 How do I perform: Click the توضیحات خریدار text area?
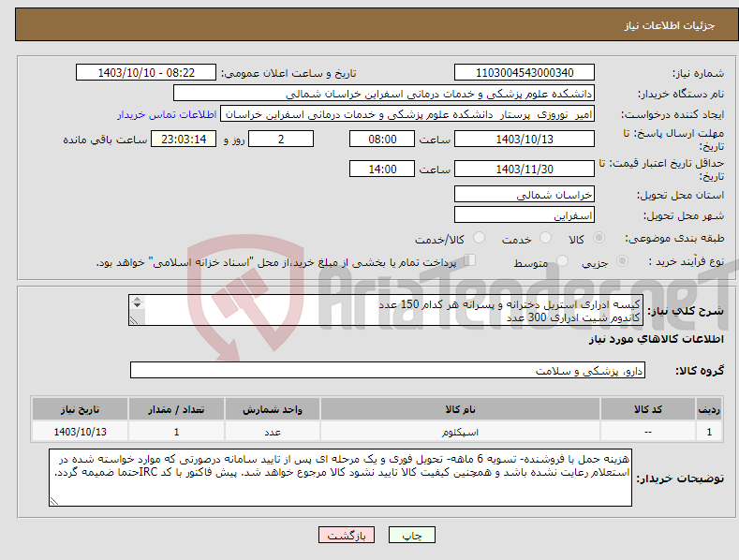(x=340, y=478)
